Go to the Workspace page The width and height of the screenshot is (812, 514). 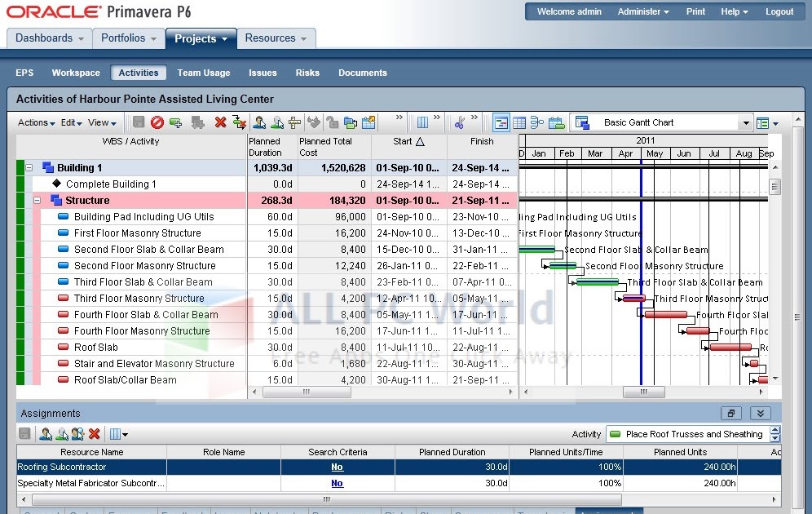coord(76,73)
